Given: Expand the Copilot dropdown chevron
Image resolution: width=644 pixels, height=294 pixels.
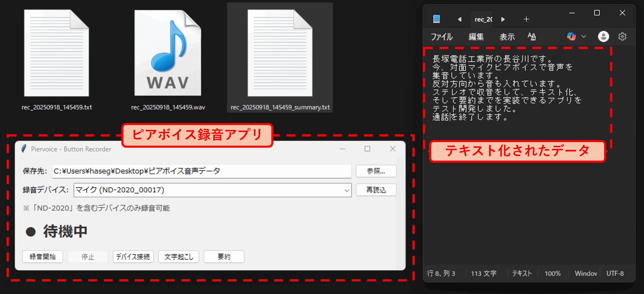Looking at the screenshot, I should click(584, 37).
